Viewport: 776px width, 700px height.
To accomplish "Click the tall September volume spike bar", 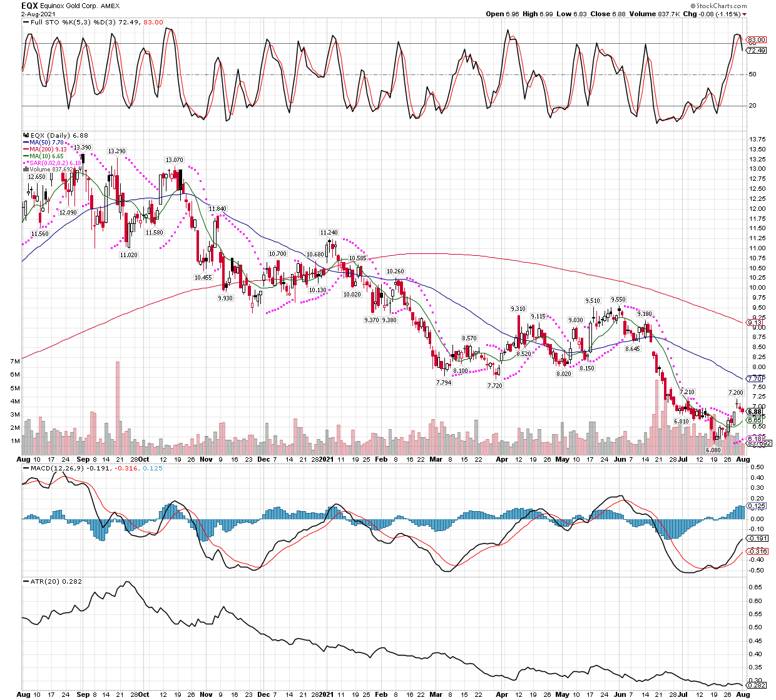I will pyautogui.click(x=117, y=407).
